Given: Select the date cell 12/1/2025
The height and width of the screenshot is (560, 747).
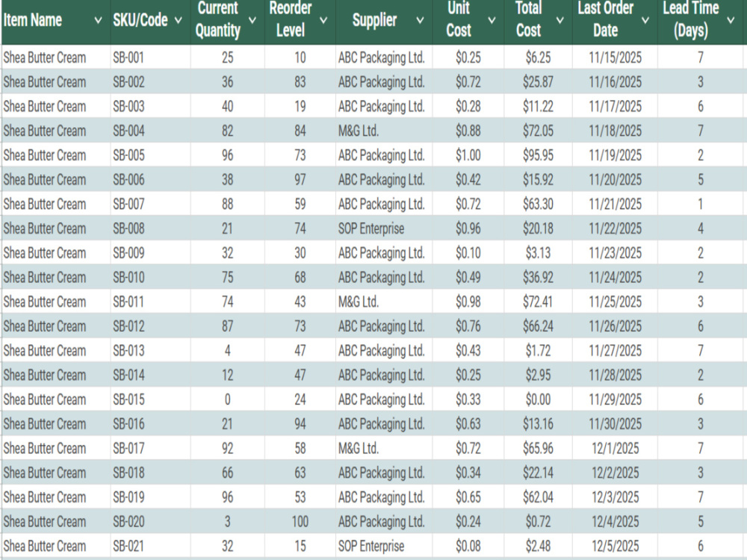Looking at the screenshot, I should tap(615, 449).
